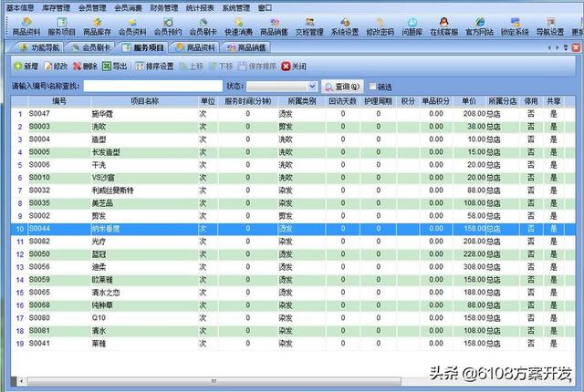Open the 会员管理 menu
Image resolution: width=584 pixels, height=392 pixels.
coord(92,7)
